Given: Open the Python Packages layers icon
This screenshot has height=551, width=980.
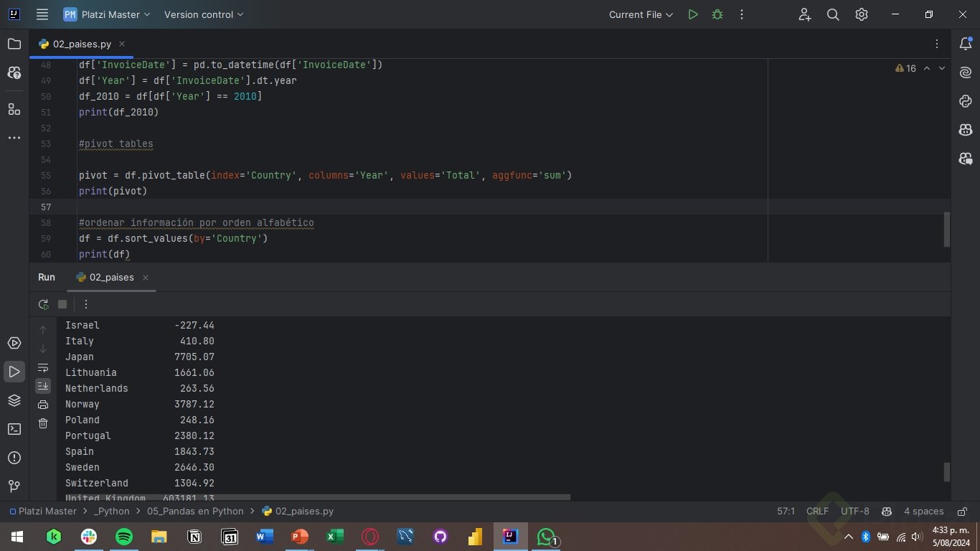Looking at the screenshot, I should (14, 400).
